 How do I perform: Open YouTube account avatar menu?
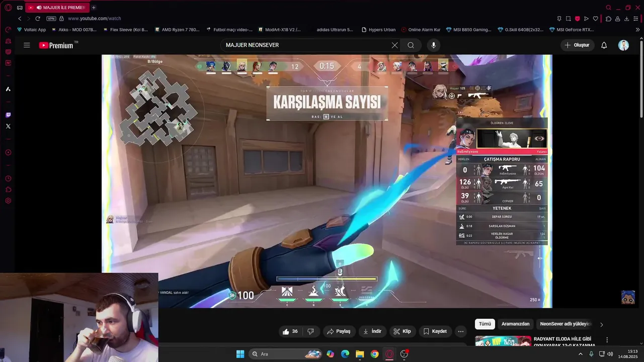pos(623,45)
